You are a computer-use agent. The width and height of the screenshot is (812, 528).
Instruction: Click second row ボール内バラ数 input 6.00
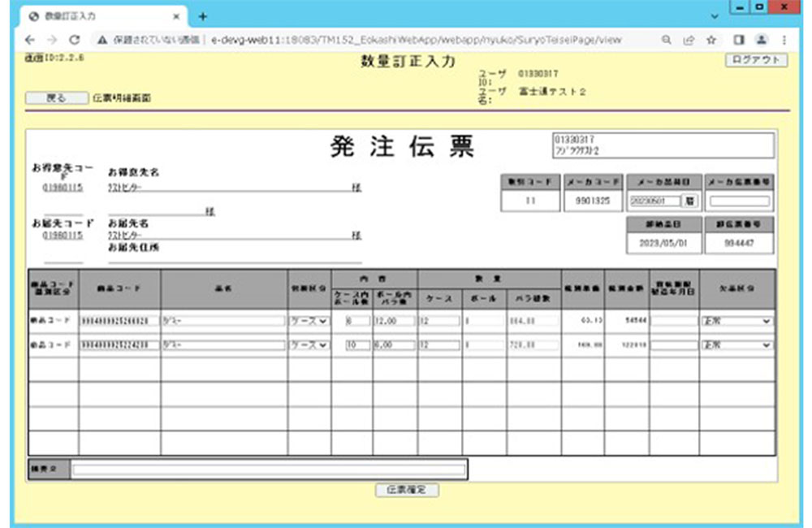[394, 345]
